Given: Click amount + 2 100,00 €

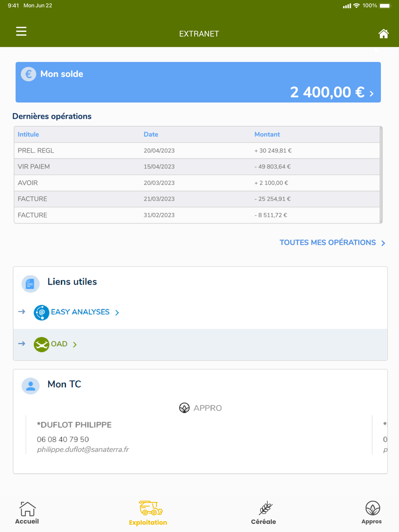Looking at the screenshot, I should click(271, 183).
